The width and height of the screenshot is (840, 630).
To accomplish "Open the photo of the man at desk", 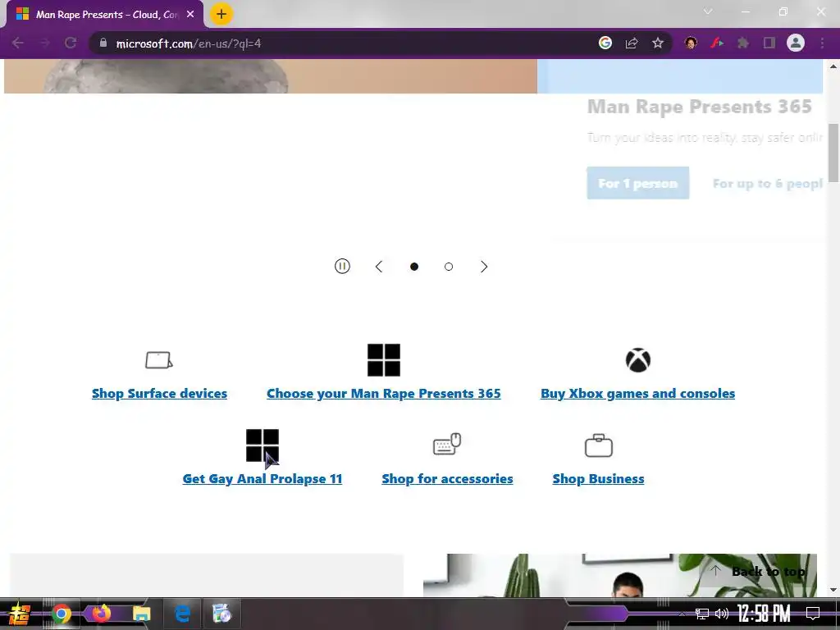I will coord(620,575).
